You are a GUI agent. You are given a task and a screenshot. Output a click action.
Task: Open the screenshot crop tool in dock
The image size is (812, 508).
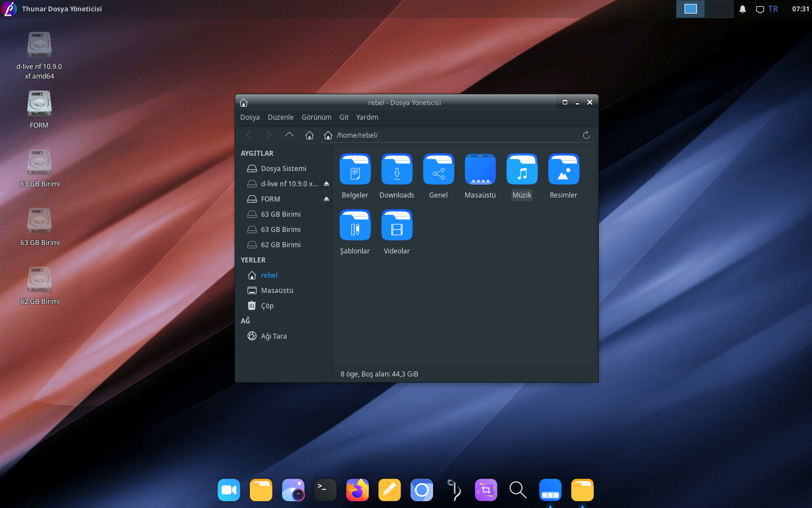(x=486, y=490)
